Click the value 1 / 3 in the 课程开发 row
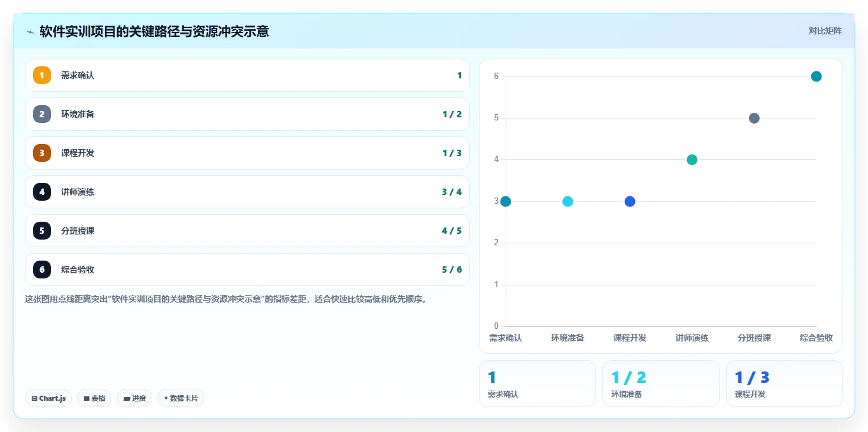868x432 pixels. click(452, 153)
